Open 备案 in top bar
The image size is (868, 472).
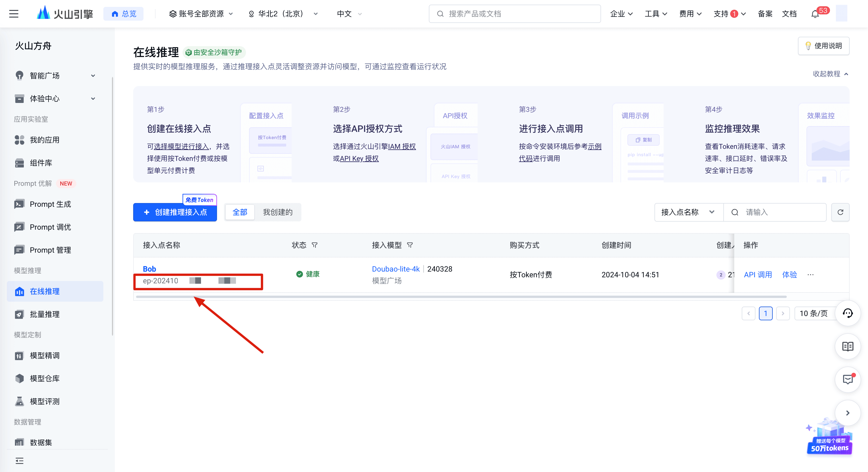(765, 14)
